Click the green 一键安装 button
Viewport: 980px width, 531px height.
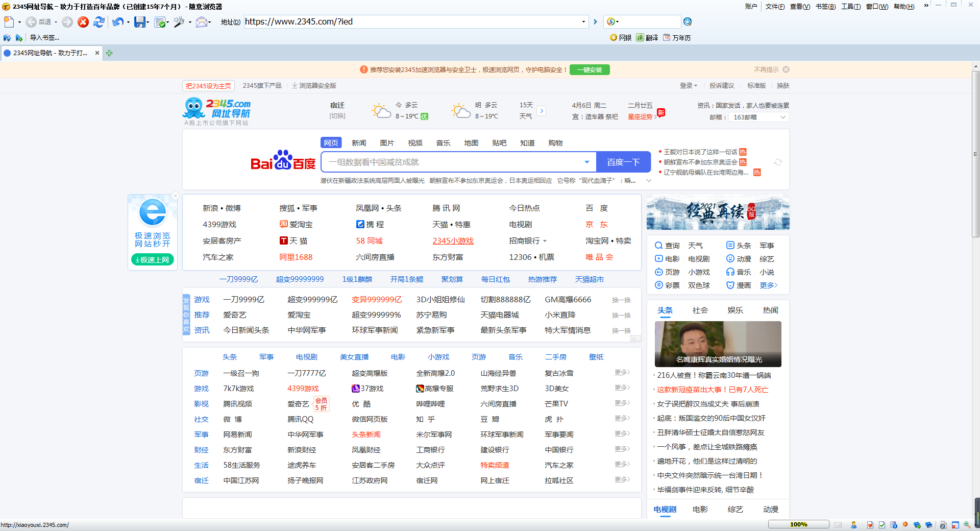pos(590,70)
